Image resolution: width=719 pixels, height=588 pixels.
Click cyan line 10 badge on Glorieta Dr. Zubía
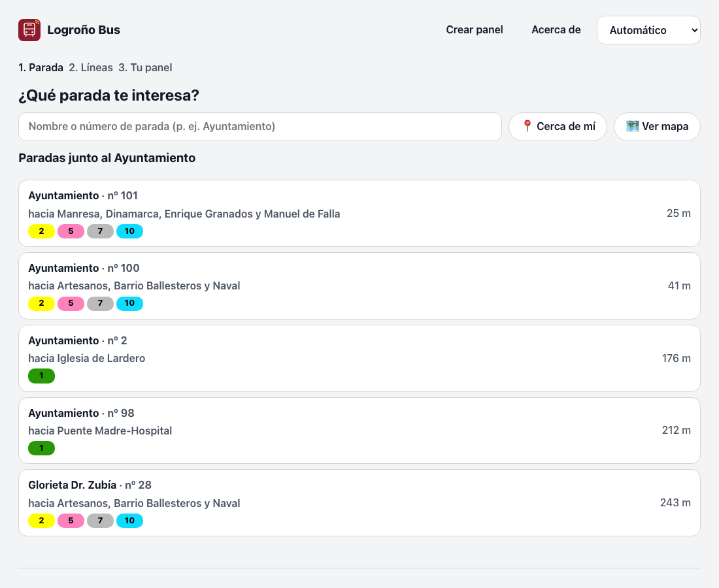point(130,521)
